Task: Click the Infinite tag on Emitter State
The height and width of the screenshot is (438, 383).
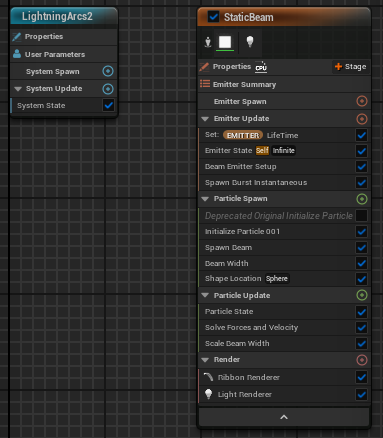Action: pyautogui.click(x=283, y=151)
